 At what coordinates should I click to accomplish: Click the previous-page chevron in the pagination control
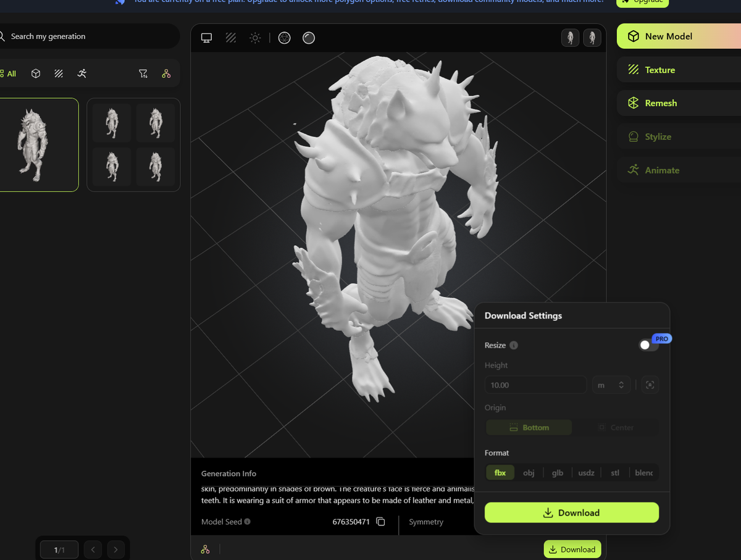click(x=93, y=549)
